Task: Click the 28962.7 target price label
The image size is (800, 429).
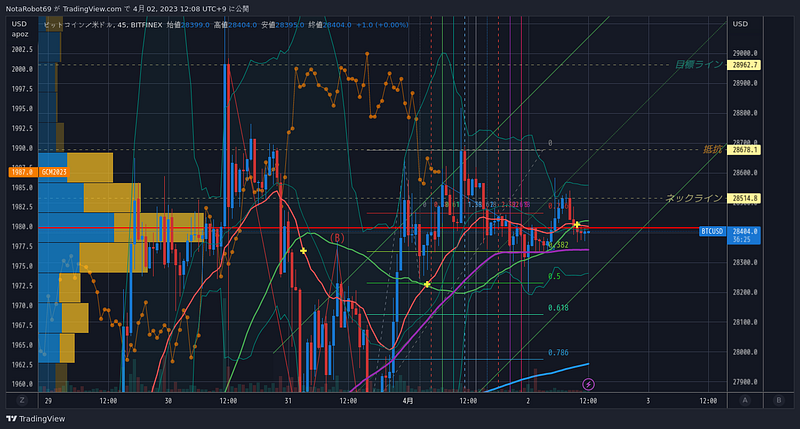Action: tap(745, 65)
